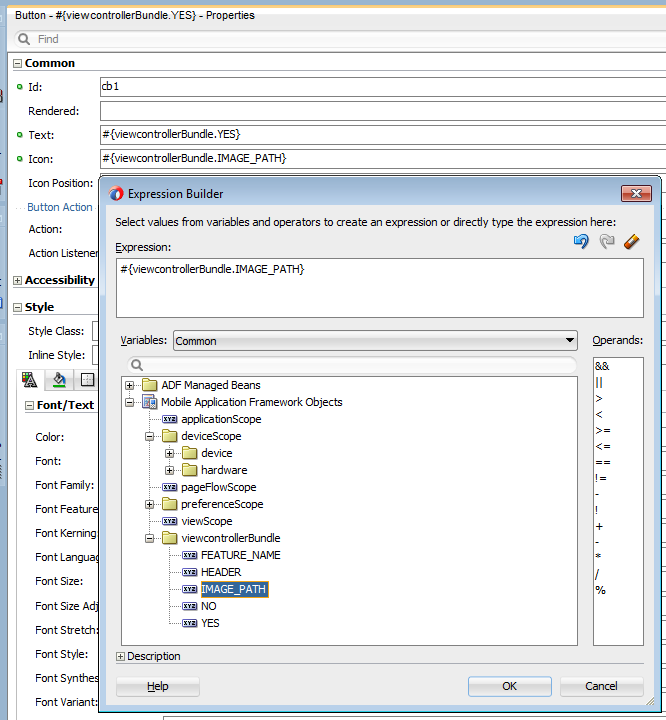Select the IMAGE_PATH tree item

coord(234,589)
